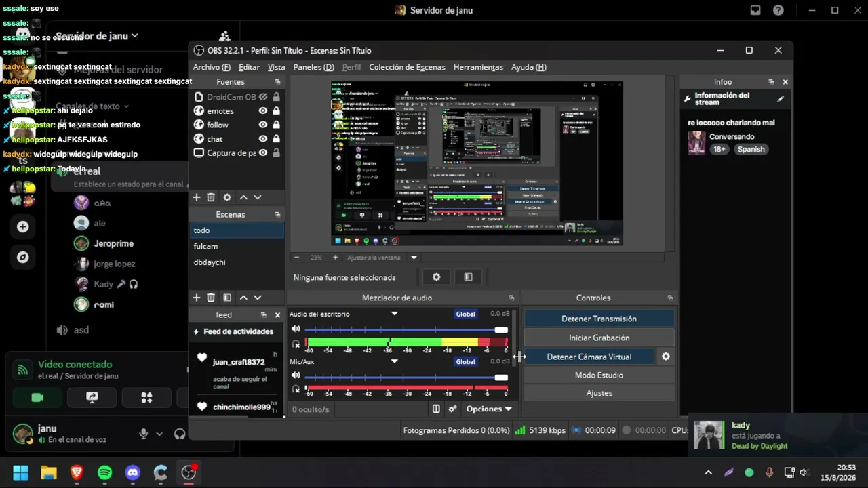
Task: Expand Mic/Aux options arrow
Action: (x=394, y=361)
